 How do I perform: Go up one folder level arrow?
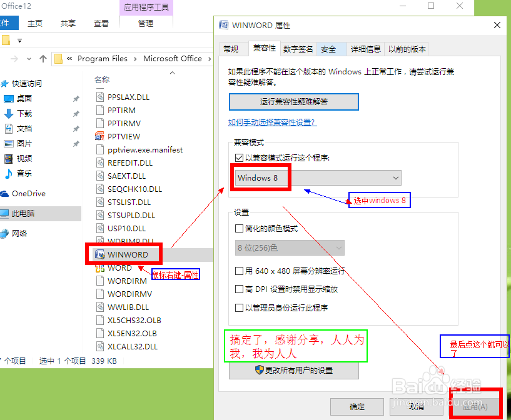(43, 59)
